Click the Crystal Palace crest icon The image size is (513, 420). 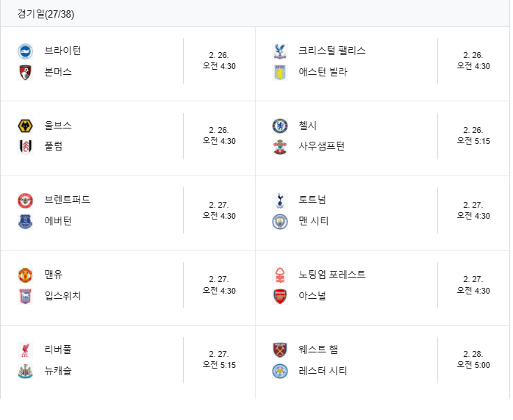[x=280, y=51]
